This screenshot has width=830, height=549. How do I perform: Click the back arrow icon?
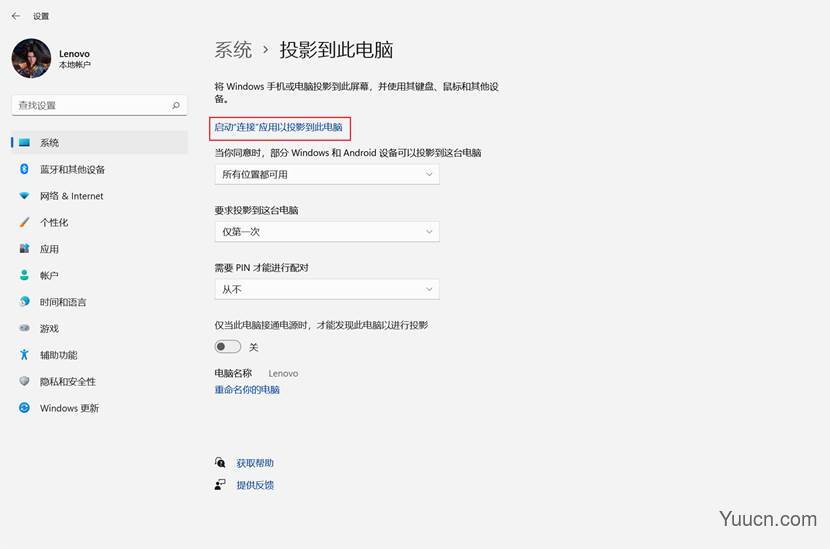click(x=16, y=16)
